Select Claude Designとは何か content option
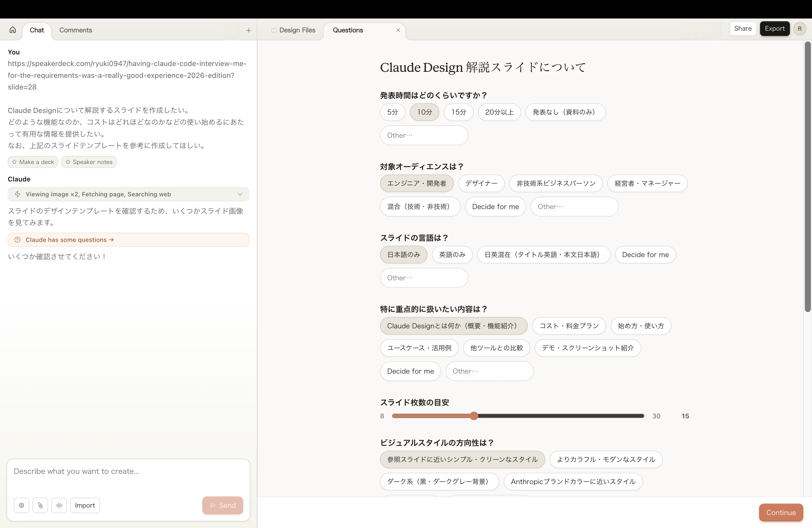 (454, 326)
